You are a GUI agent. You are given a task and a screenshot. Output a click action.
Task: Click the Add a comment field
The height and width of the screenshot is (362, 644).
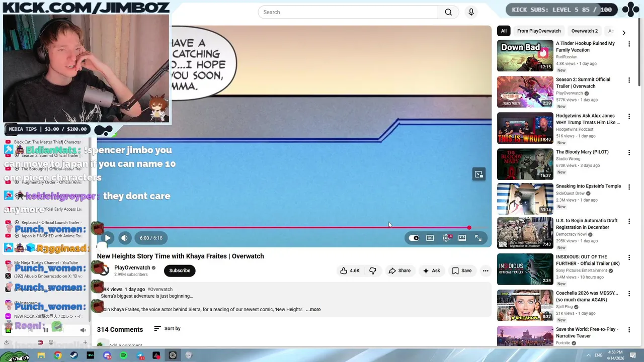(126, 345)
